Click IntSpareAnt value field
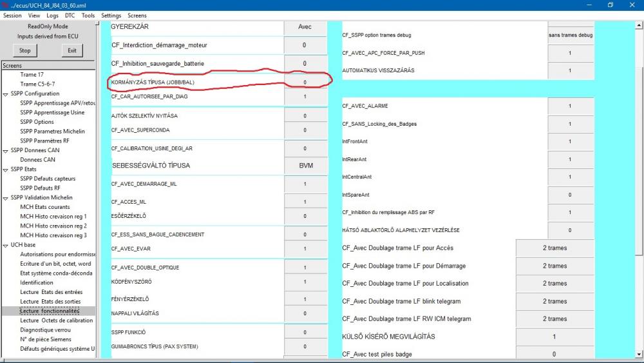The height and width of the screenshot is (363, 644). 571,195
